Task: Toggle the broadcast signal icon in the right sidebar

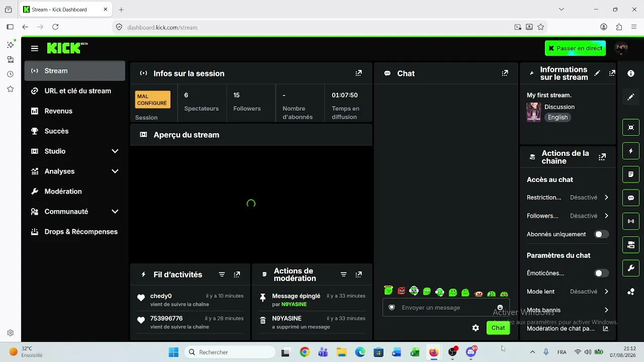Action: [x=631, y=221]
